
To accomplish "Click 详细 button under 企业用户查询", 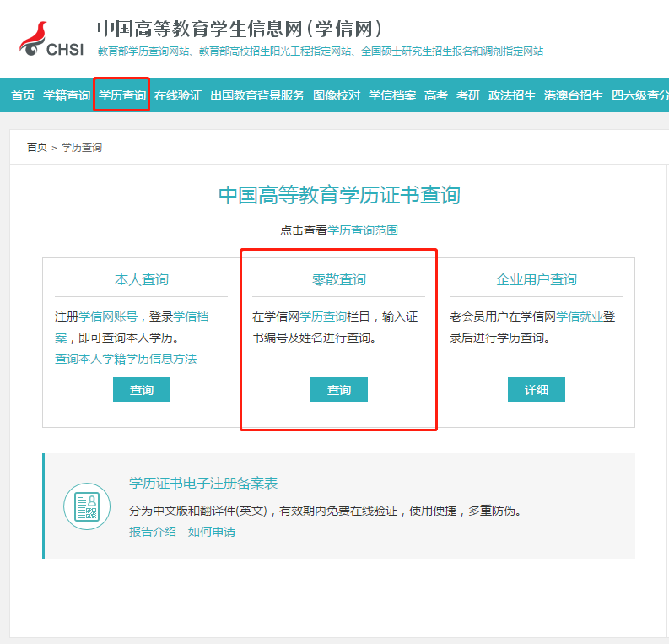I will [x=537, y=389].
